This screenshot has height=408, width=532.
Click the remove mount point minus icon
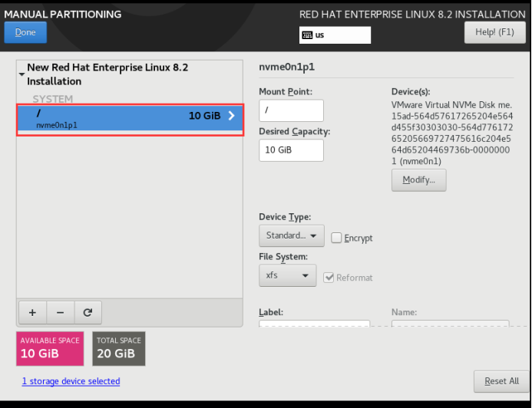(x=60, y=312)
